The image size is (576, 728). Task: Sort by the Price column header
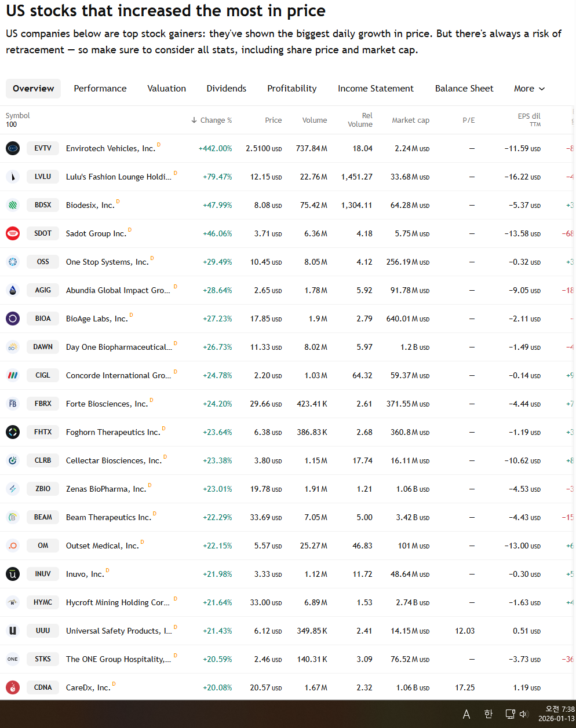[x=274, y=120]
